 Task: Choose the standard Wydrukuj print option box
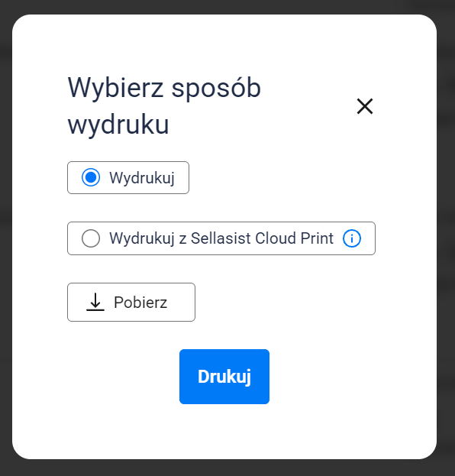click(x=128, y=177)
